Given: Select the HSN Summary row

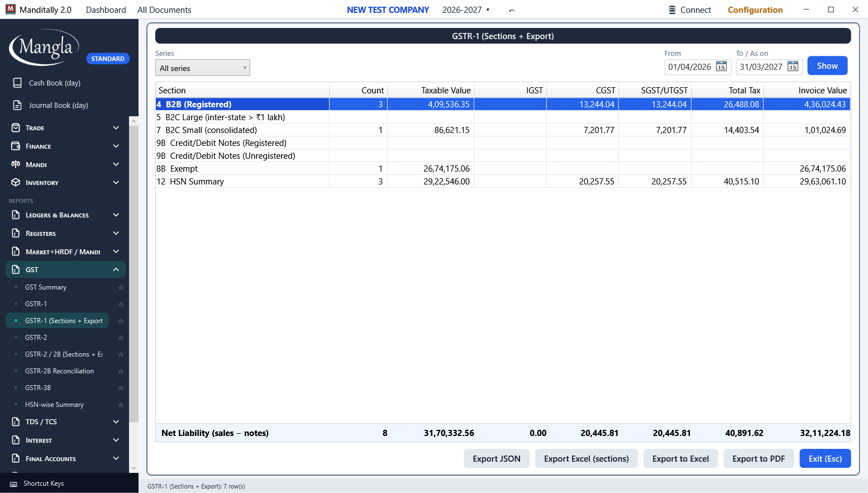Looking at the screenshot, I should (503, 182).
